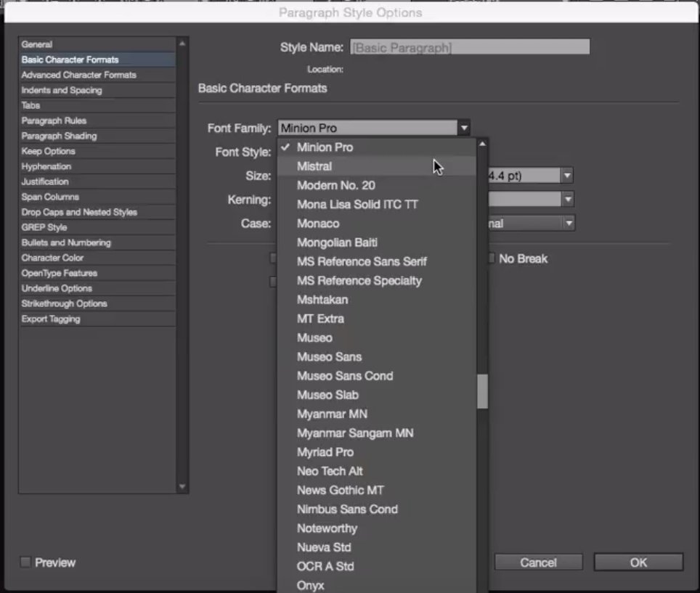Pick Museo Sans Cond font
The height and width of the screenshot is (593, 700).
coord(377,376)
